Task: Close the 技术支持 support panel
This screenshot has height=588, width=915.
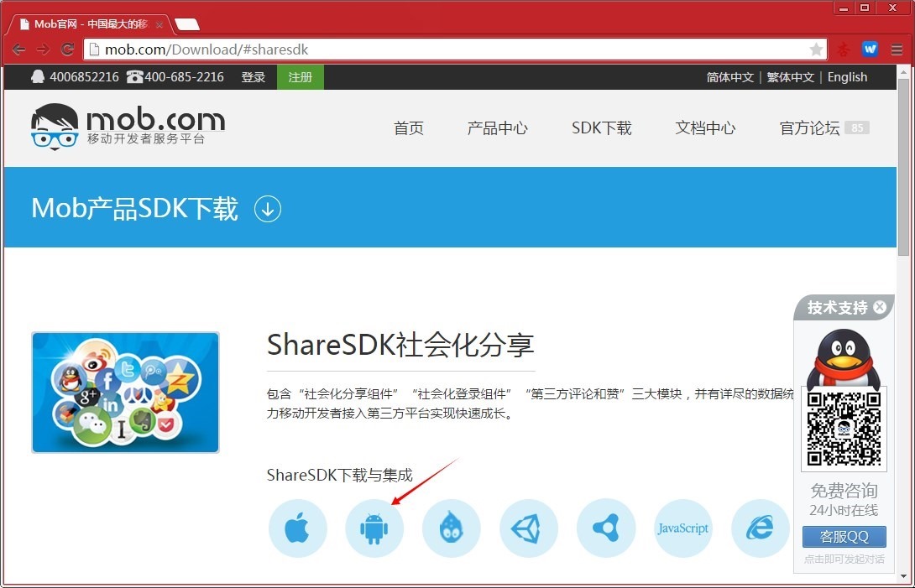Action: coord(880,307)
